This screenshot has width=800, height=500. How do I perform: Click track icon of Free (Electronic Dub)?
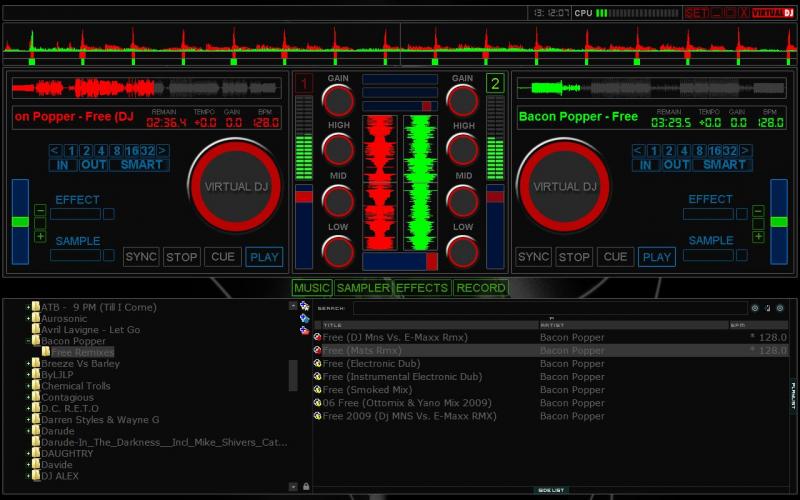317,363
